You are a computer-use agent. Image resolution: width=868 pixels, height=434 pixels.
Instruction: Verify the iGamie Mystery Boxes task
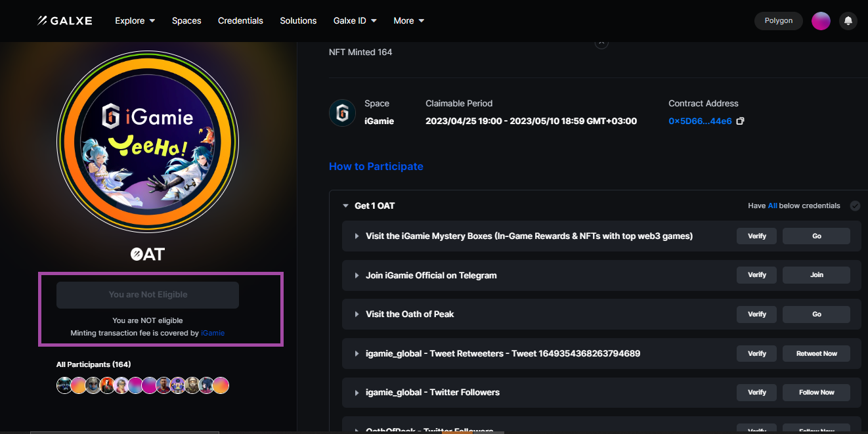(756, 236)
